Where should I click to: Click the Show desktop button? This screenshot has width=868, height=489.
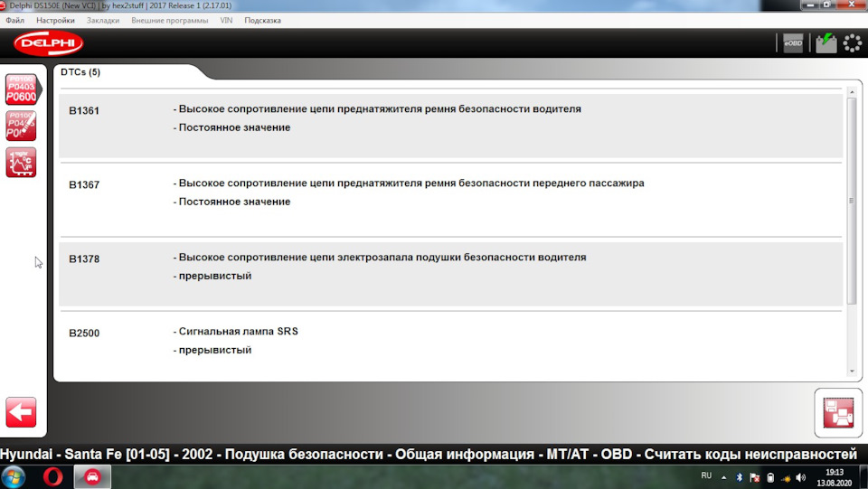(863, 477)
